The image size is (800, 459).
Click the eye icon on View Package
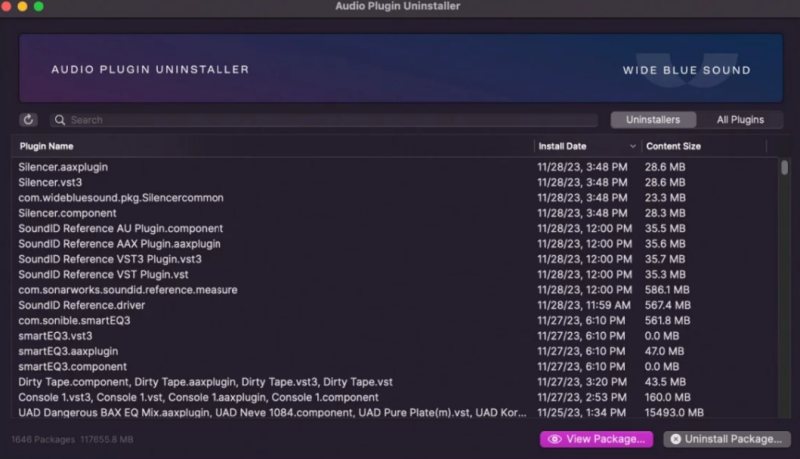[x=555, y=439]
